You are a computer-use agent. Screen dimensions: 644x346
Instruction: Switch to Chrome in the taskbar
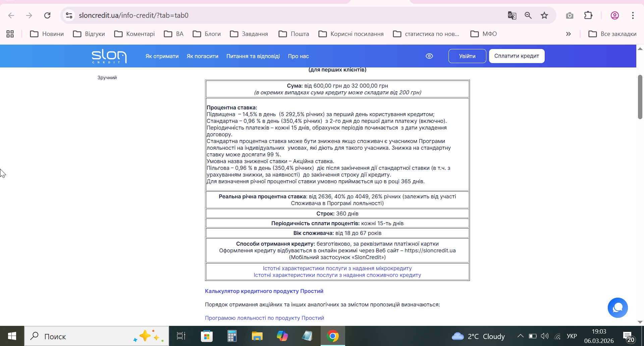(333, 336)
